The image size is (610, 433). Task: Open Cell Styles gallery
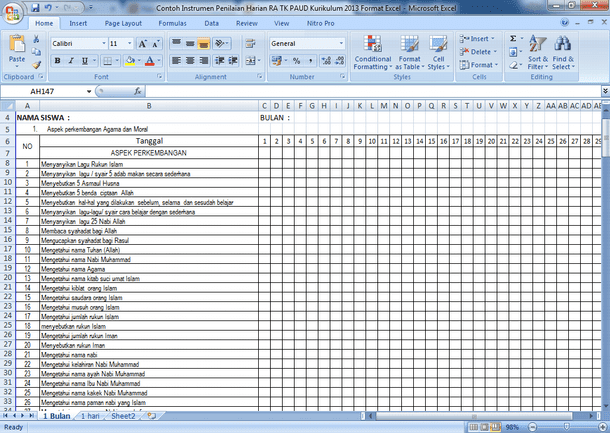click(438, 53)
